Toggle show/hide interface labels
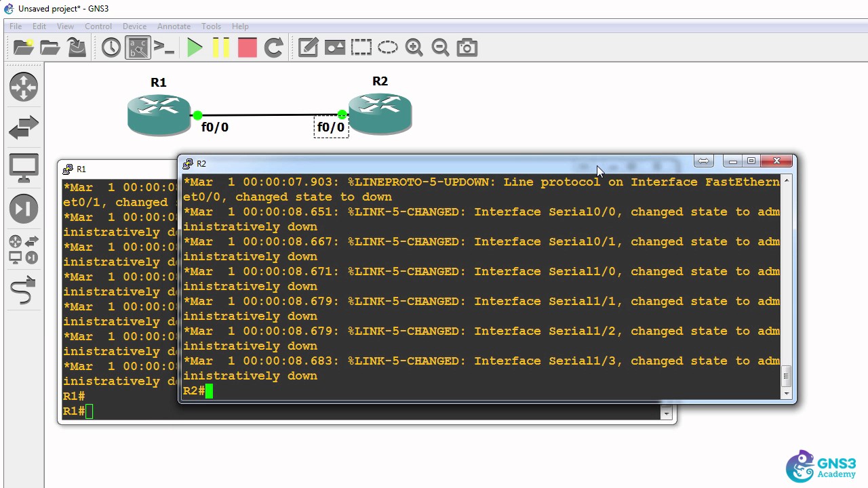Image resolution: width=868 pixels, height=488 pixels. point(138,47)
